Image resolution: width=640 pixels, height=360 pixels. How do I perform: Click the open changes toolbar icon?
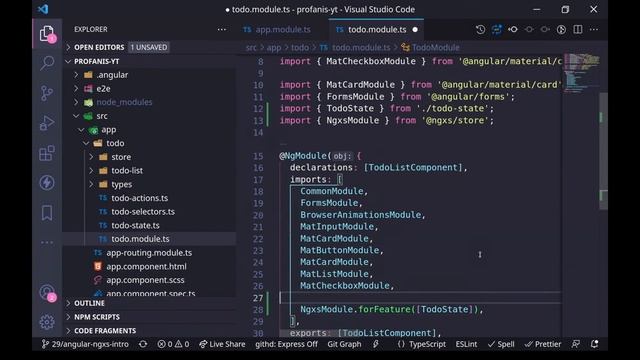point(497,29)
